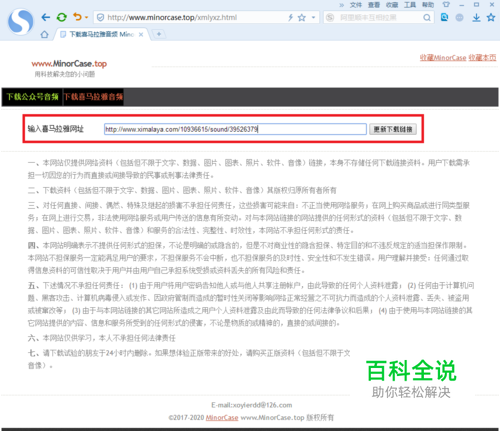Click the magnifier search icon

[427, 18]
